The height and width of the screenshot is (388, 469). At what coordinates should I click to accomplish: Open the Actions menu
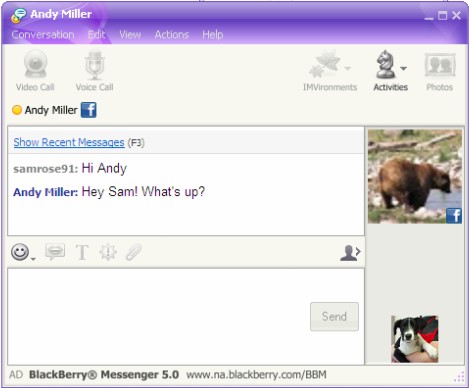point(172,35)
